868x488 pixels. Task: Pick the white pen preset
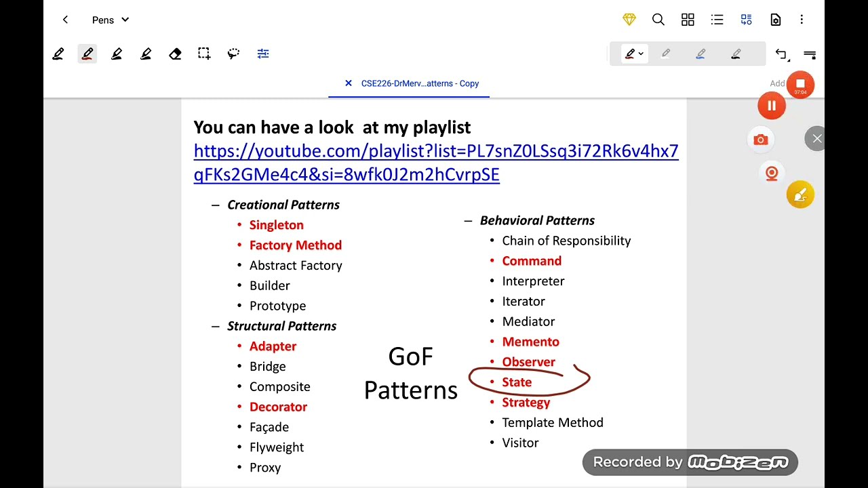click(666, 54)
